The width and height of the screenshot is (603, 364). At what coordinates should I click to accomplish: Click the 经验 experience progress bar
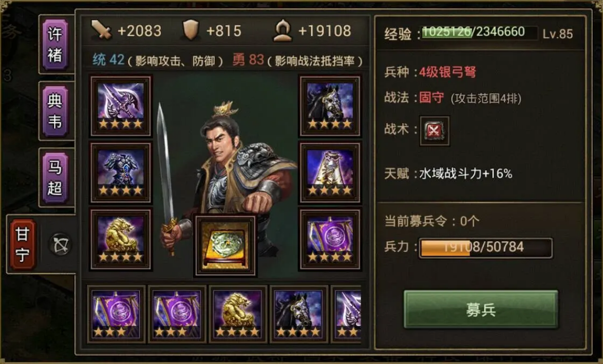click(480, 32)
